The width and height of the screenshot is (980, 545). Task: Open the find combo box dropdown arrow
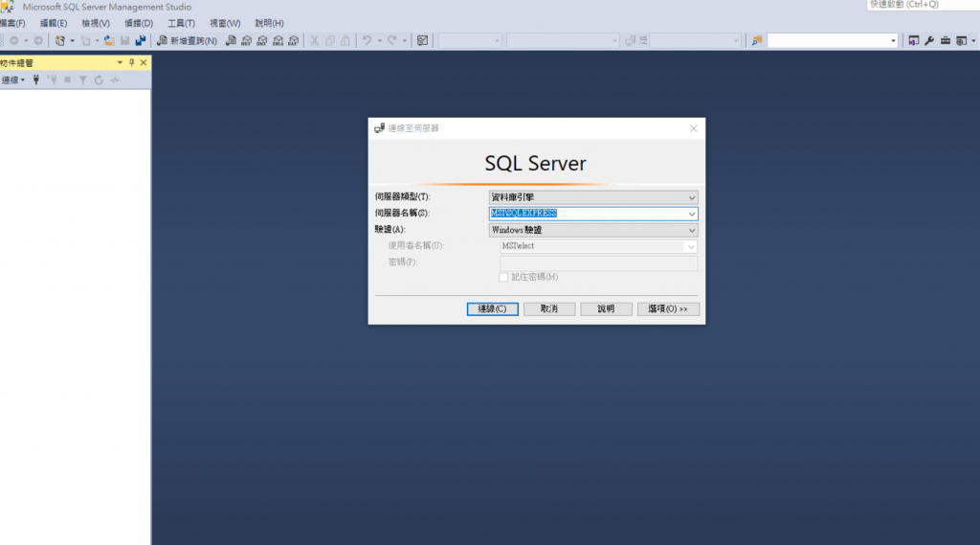click(x=893, y=40)
